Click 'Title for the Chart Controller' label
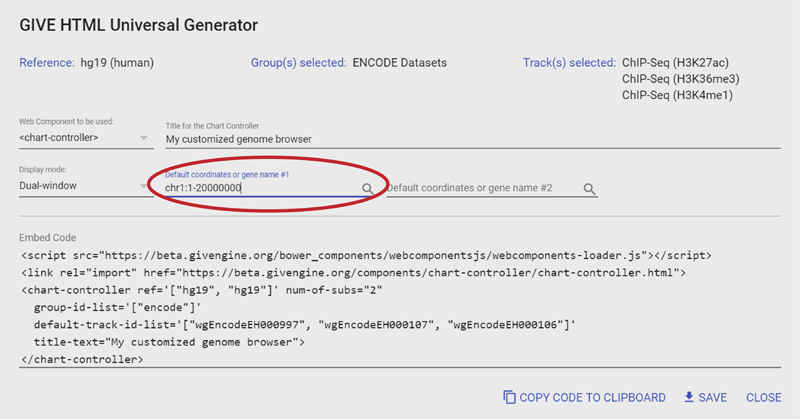Image resolution: width=800 pixels, height=419 pixels. (x=212, y=126)
